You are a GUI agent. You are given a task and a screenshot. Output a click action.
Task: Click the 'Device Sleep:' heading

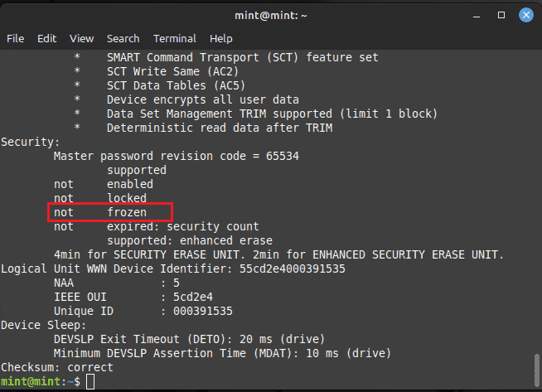(44, 325)
